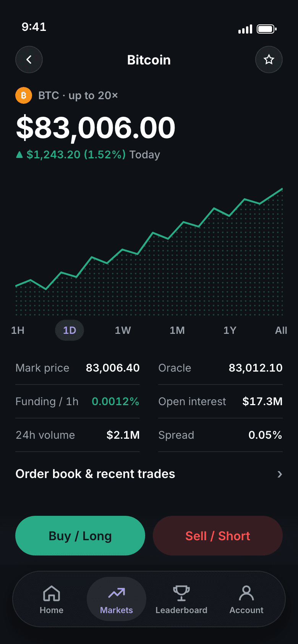Select the 1D chart range
This screenshot has height=644, width=298.
[x=70, y=330]
